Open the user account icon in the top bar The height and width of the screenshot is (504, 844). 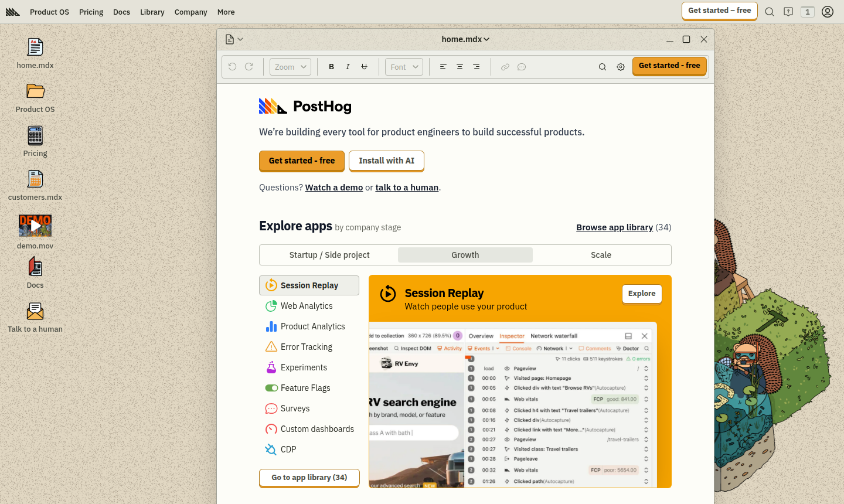click(x=827, y=12)
